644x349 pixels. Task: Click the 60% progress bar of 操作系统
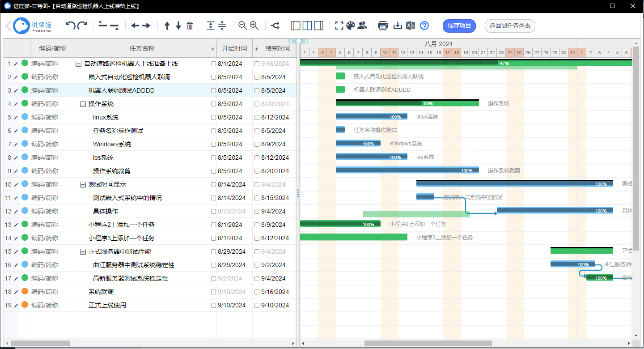click(x=407, y=103)
